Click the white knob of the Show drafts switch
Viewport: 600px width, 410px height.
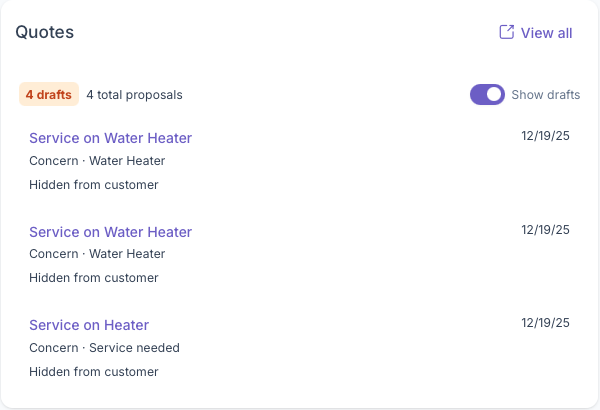[494, 95]
